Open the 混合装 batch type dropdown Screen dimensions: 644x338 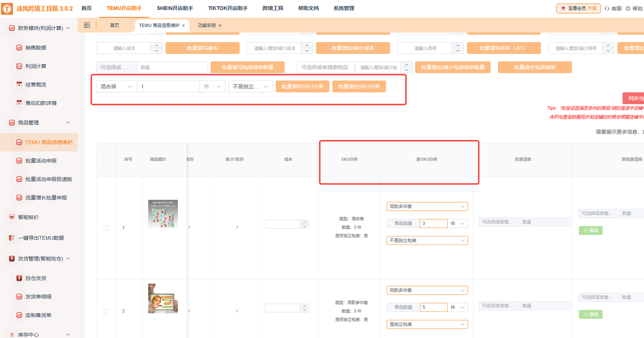[x=116, y=87]
